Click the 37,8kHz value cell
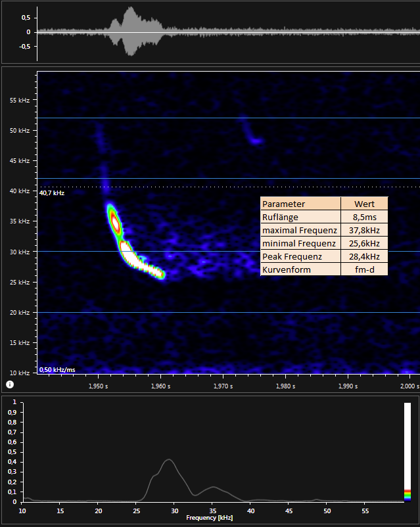The height and width of the screenshot is (527, 420). pos(364,230)
